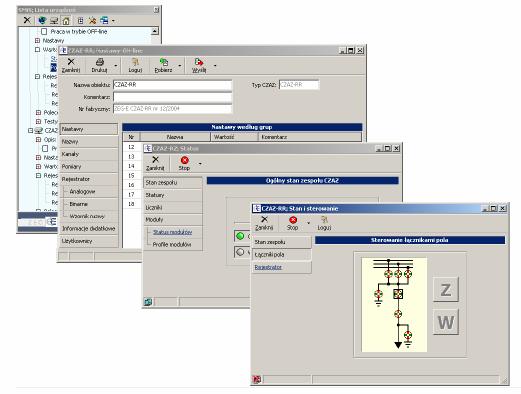Click the Wyślij send icon
This screenshot has width=521, height=394.
199,62
